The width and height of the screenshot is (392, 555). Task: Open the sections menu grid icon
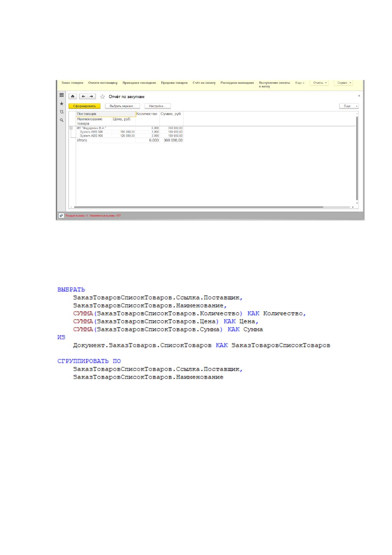click(61, 95)
